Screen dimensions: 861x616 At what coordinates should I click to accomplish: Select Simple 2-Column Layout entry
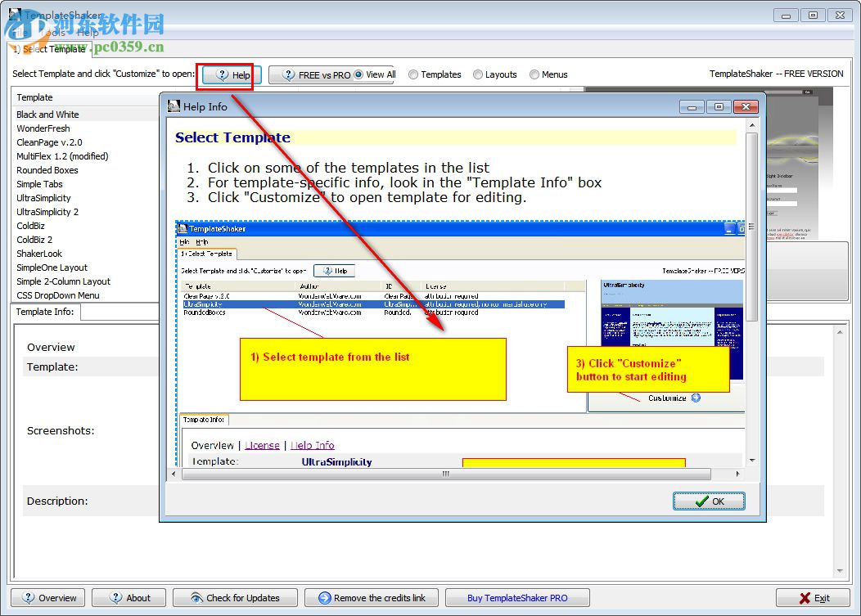point(64,281)
